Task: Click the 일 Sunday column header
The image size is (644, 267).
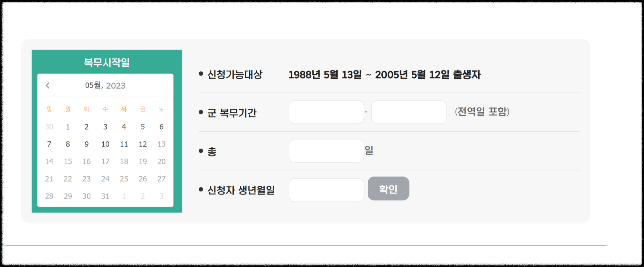Action: [49, 109]
